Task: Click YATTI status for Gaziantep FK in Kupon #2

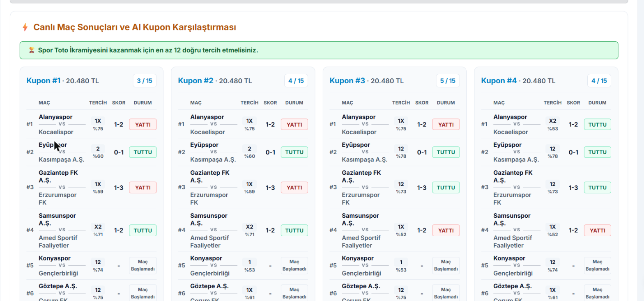Action: tap(294, 187)
